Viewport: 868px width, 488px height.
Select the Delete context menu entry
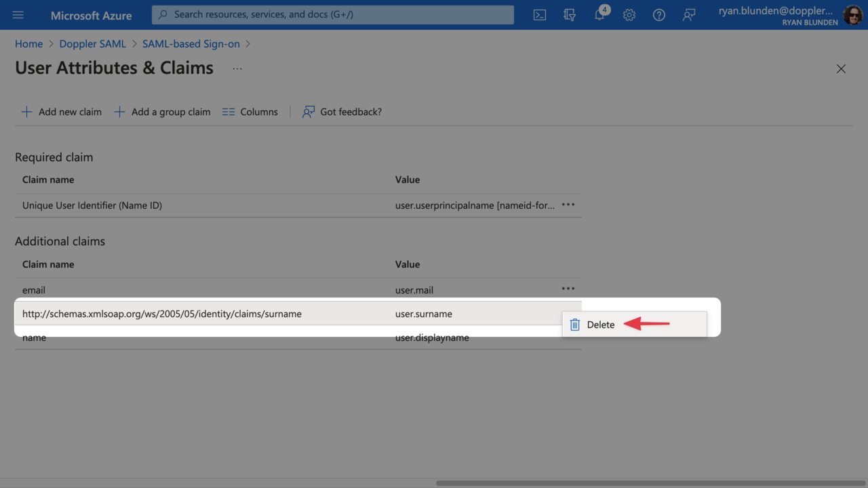coord(635,325)
